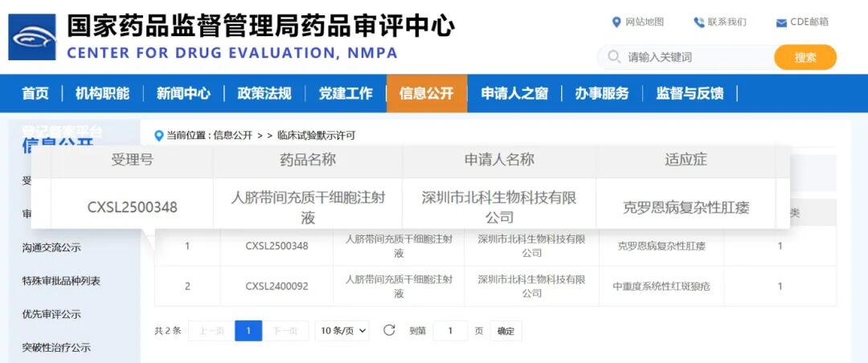Click the magnifier icon in search box
Image resolution: width=868 pixels, height=363 pixels.
click(x=613, y=57)
